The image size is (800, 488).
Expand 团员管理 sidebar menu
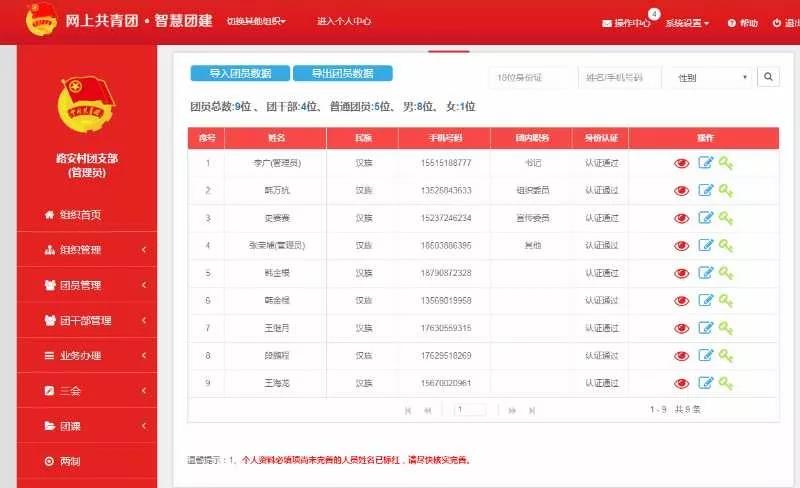tap(87, 285)
